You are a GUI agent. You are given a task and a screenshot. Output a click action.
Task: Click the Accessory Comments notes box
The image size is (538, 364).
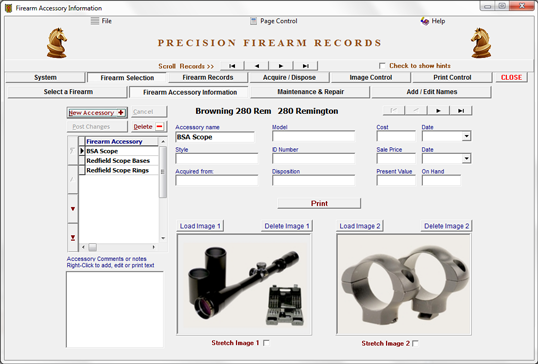(115, 309)
